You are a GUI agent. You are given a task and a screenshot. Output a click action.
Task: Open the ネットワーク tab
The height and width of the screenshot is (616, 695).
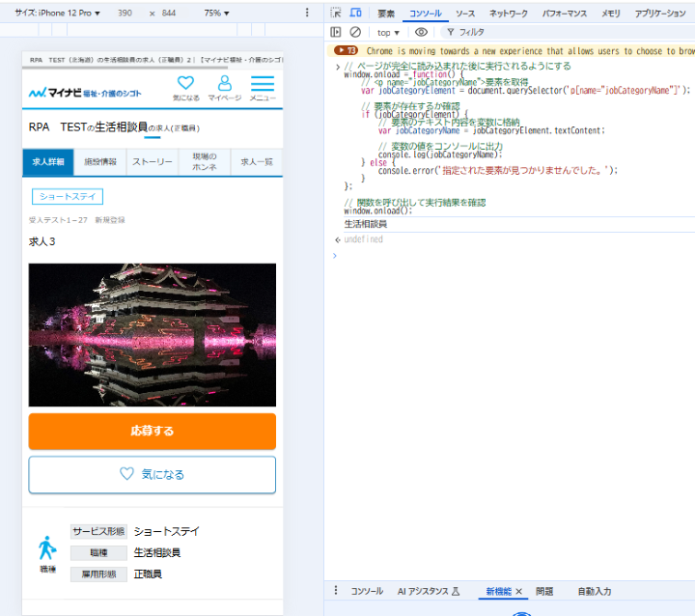point(508,14)
